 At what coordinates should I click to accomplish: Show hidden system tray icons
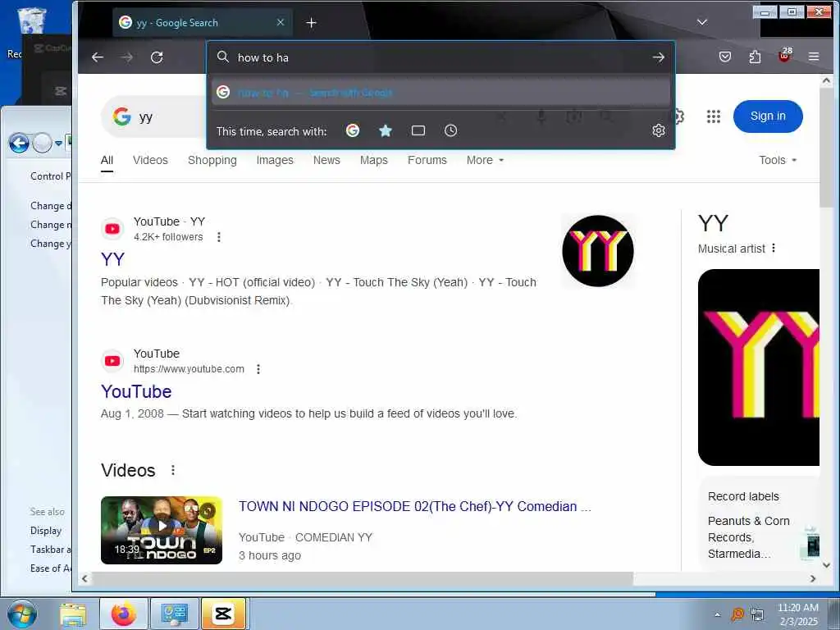click(x=717, y=614)
